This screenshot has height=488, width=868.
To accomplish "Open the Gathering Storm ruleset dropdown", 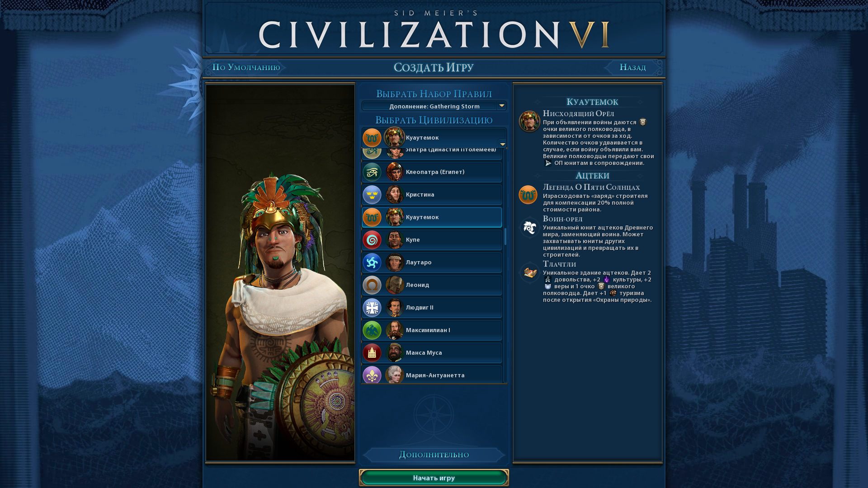I will (434, 106).
